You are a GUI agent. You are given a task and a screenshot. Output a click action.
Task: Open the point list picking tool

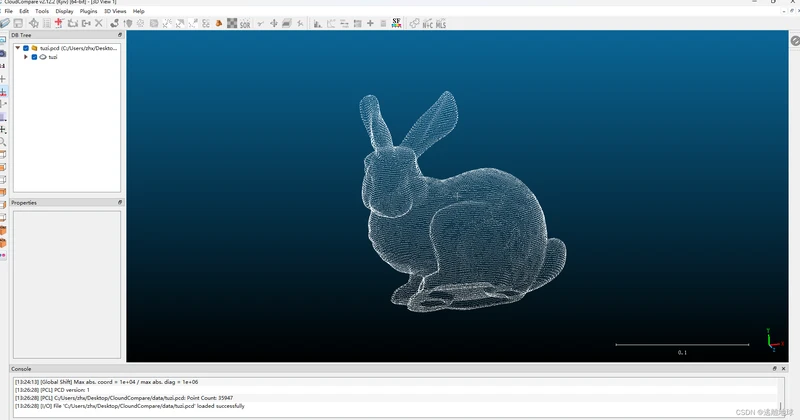46,23
